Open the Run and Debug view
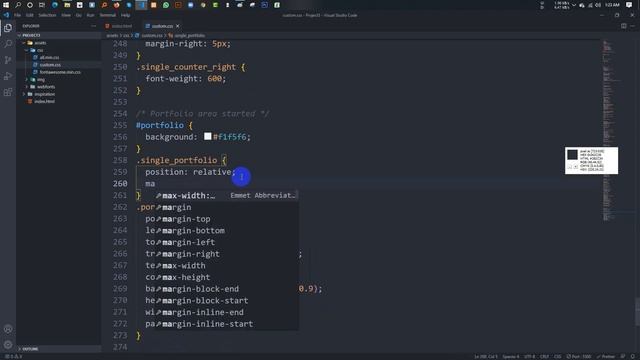The height and width of the screenshot is (360, 640). tap(8, 76)
